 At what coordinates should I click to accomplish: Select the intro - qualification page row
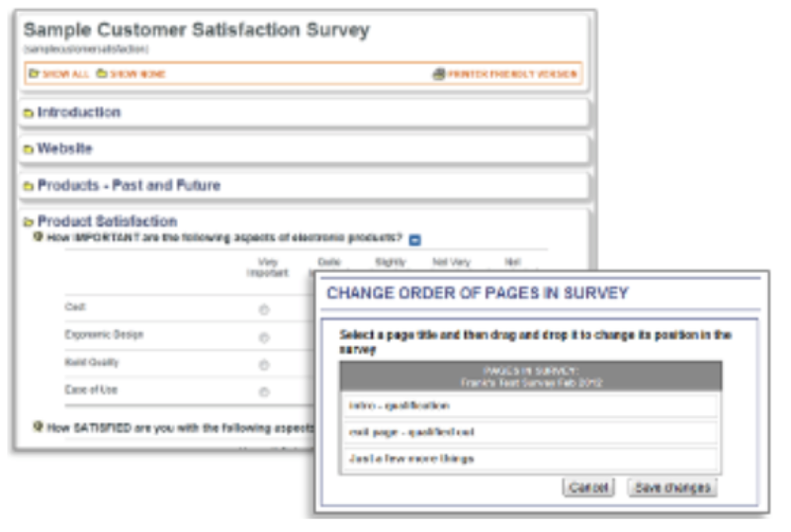click(x=531, y=405)
